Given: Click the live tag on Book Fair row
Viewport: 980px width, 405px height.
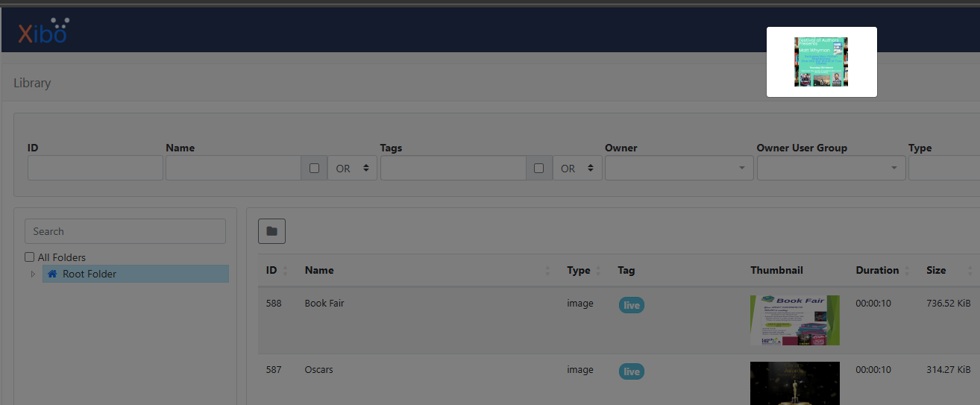Looking at the screenshot, I should (631, 305).
